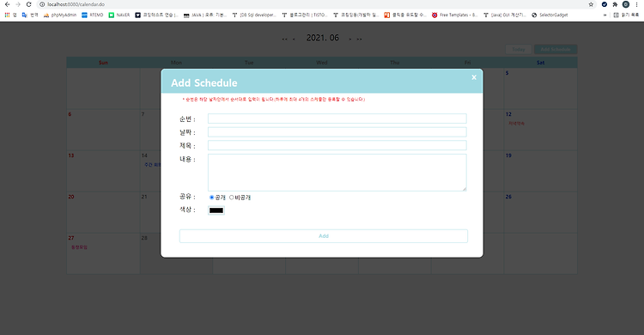Select the 비공개 radio button

232,198
